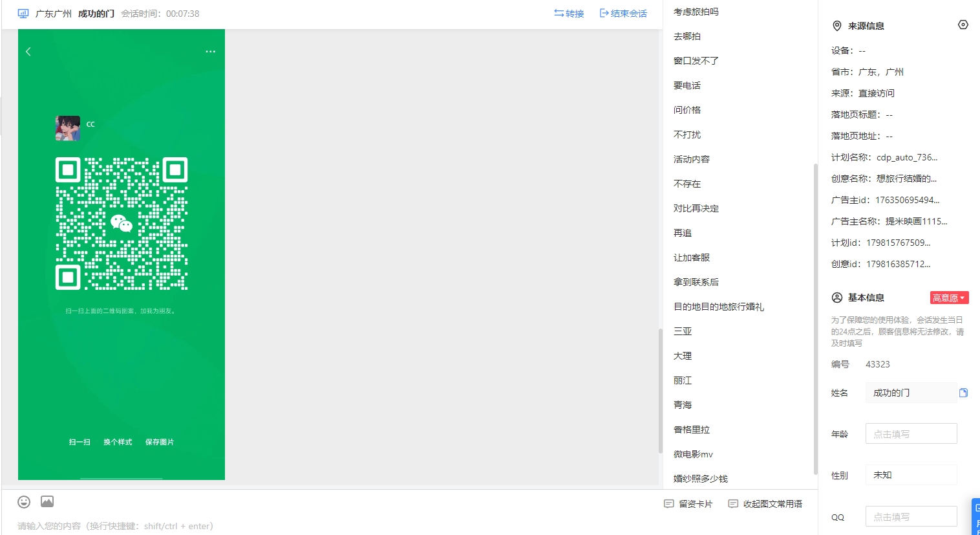Select quick phrase 不存在
The height and width of the screenshot is (535, 980).
[687, 184]
